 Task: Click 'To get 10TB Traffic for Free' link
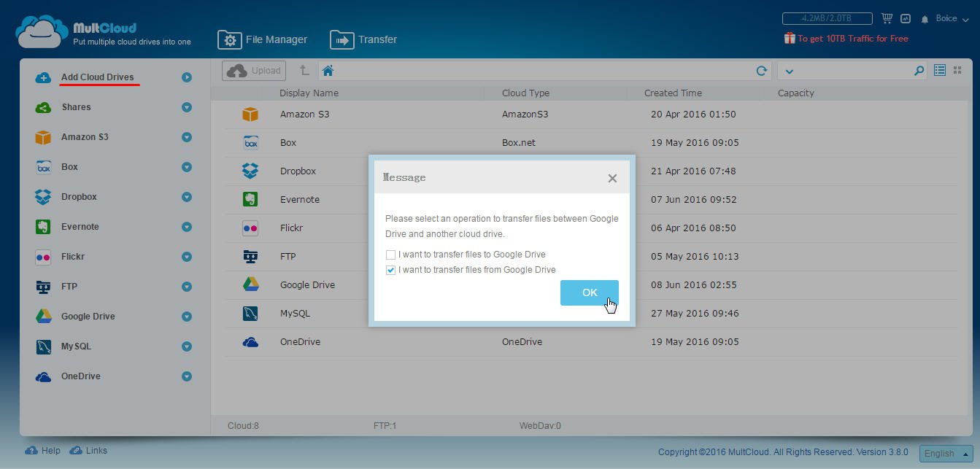[852, 39]
